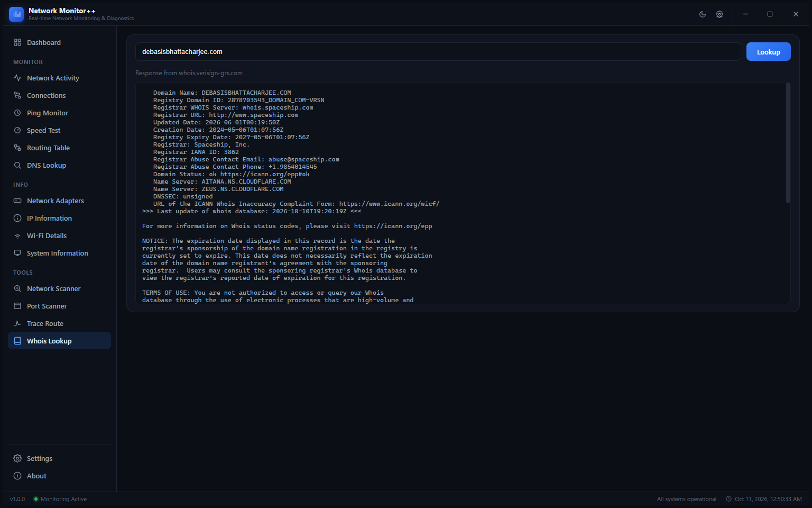Click the Network Monitor++ app logo icon

16,14
